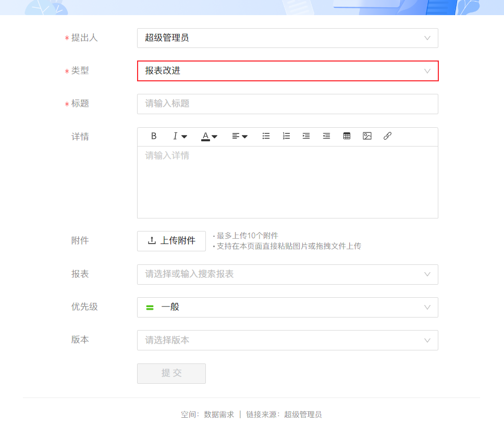Open the 优先级 dropdown showing 一般

[x=288, y=307]
